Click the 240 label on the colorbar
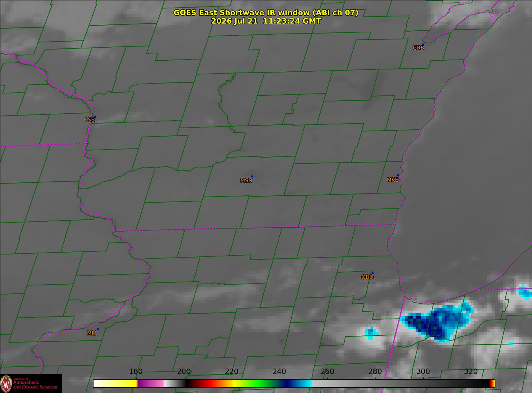This screenshot has width=532, height=393. coord(279,372)
